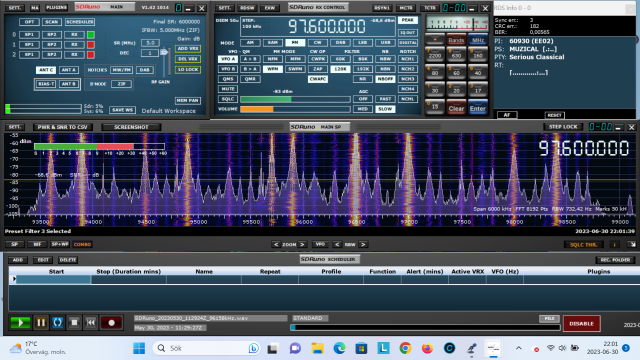Viewport: 640px width, 360px height.
Task: Toggle MUTE in RX Control
Action: [x=228, y=89]
